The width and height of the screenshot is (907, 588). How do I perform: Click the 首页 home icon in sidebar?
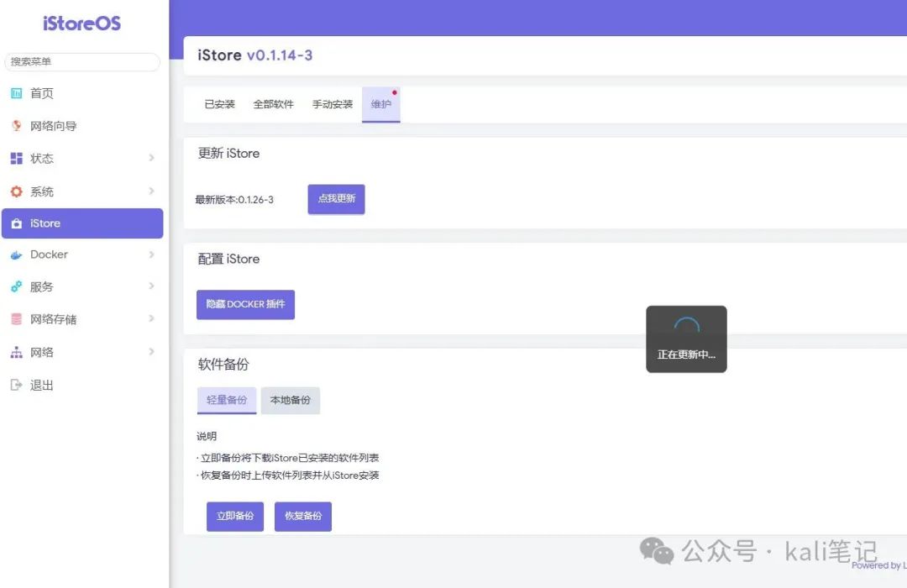click(x=16, y=93)
